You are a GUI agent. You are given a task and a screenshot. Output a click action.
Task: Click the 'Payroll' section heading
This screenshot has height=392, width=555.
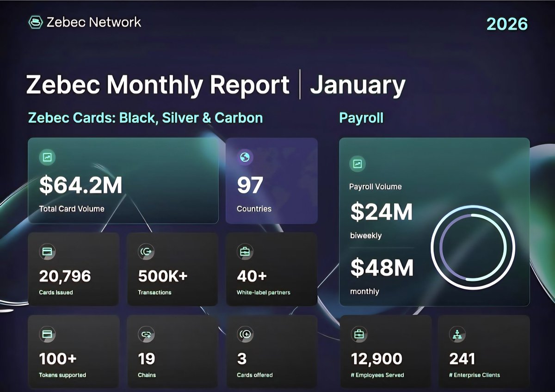coord(361,118)
